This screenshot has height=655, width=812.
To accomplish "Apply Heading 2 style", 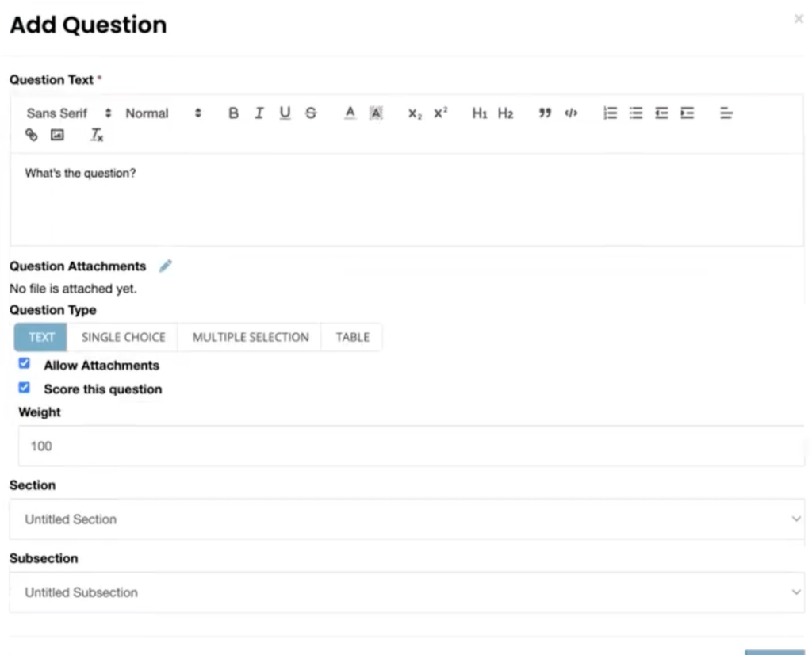I will pyautogui.click(x=505, y=113).
